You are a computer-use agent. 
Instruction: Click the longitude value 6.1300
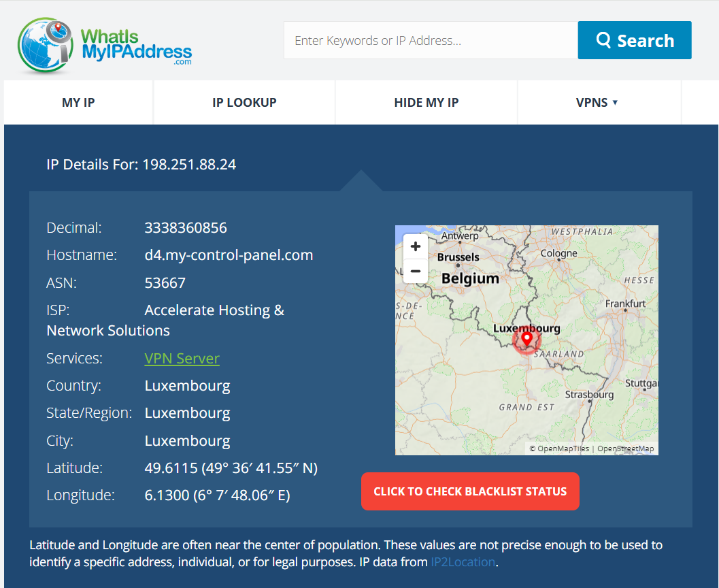click(x=218, y=495)
